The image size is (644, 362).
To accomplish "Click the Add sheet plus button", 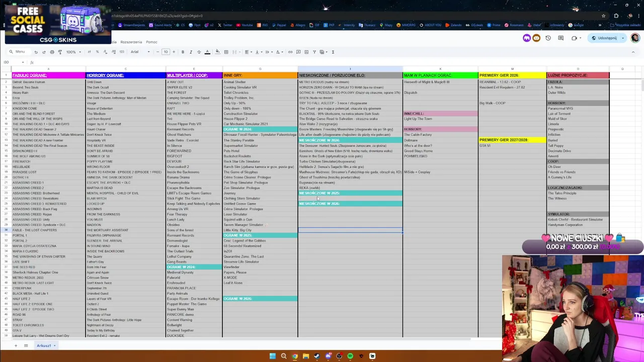I will point(16,345).
